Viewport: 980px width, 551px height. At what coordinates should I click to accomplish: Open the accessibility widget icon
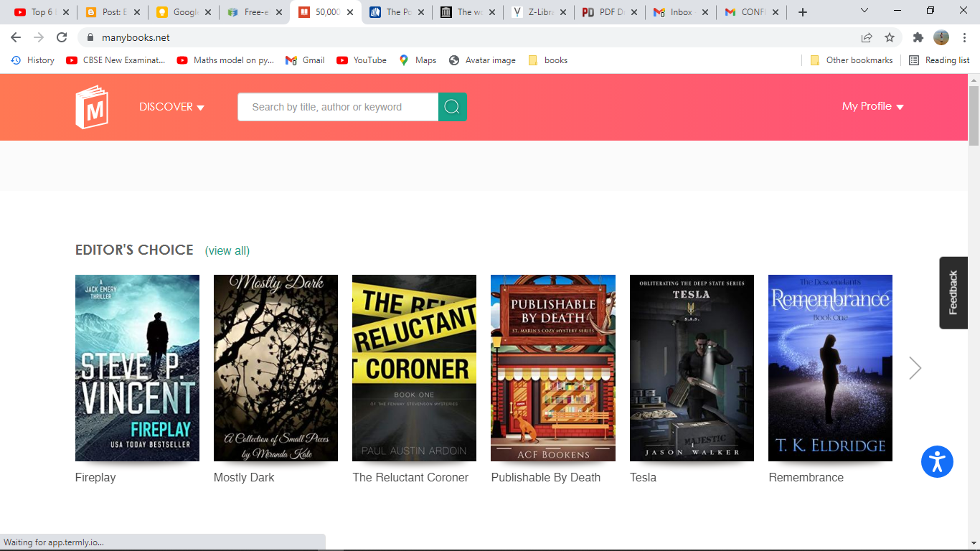(937, 461)
